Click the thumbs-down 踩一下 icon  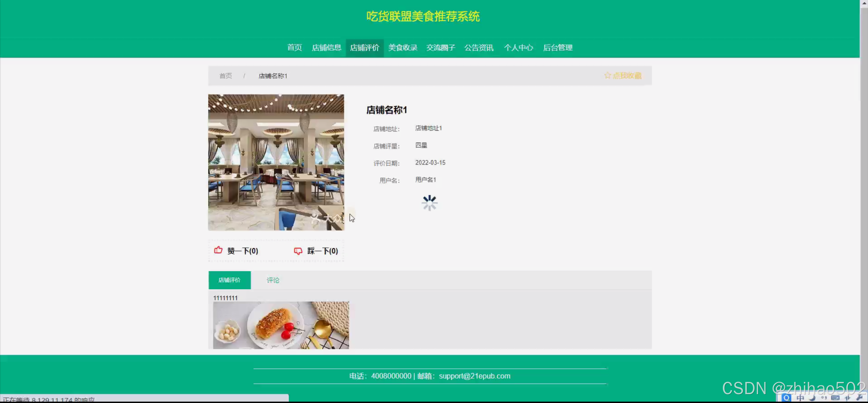coord(298,251)
